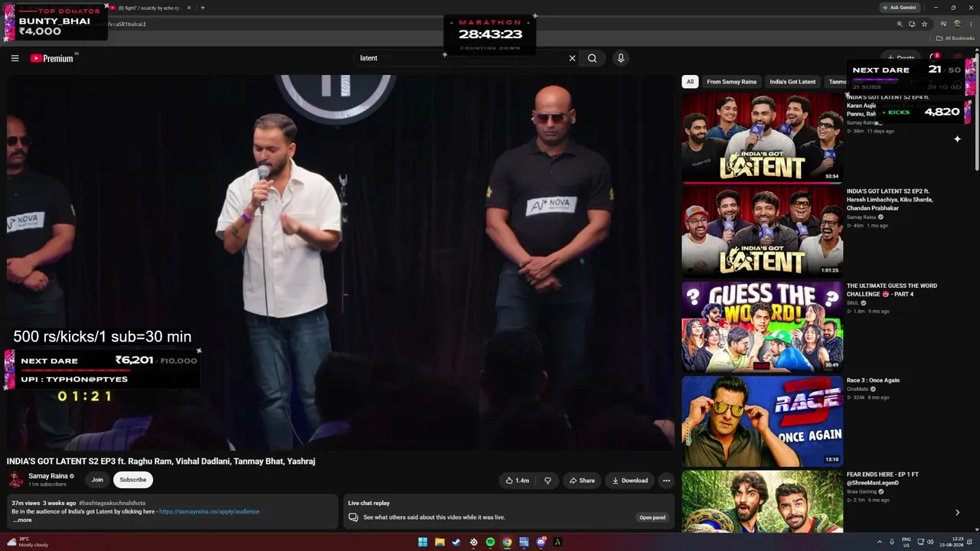Show hidden system tray icons
The image size is (980, 551).
pyautogui.click(x=879, y=542)
